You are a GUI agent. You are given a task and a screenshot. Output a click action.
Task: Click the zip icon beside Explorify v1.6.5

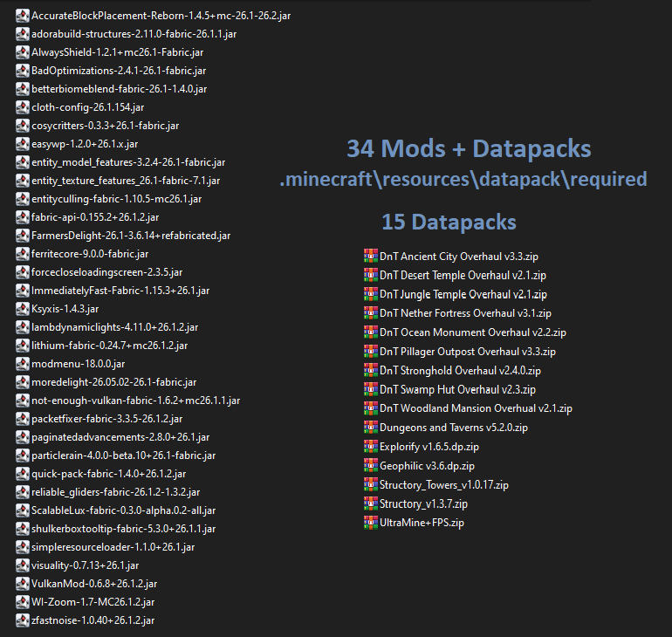(x=371, y=446)
